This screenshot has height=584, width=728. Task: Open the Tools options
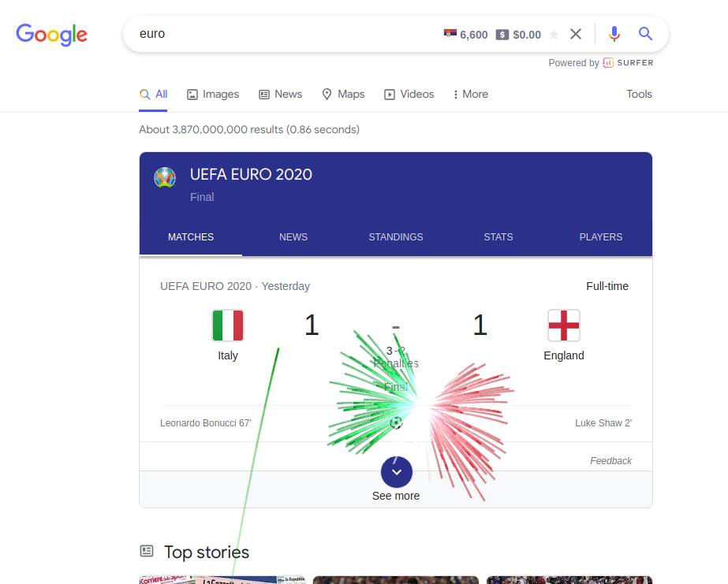coord(639,94)
